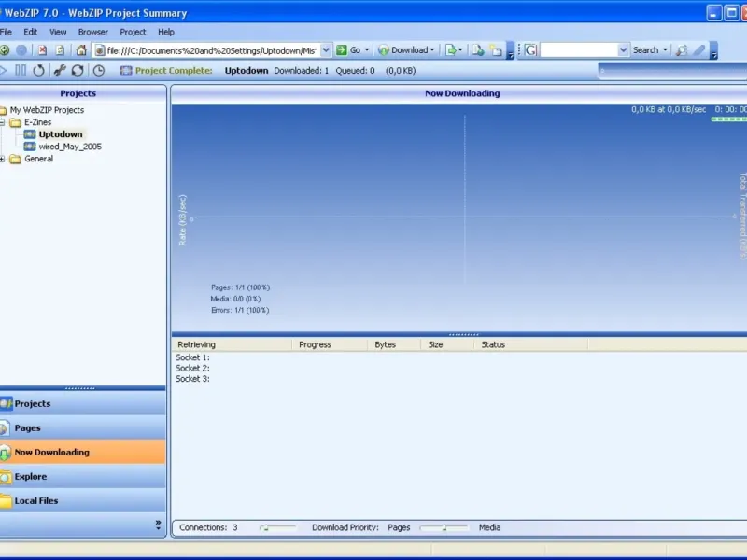747x560 pixels.
Task: Click the restart project circular arrow icon
Action: [38, 71]
